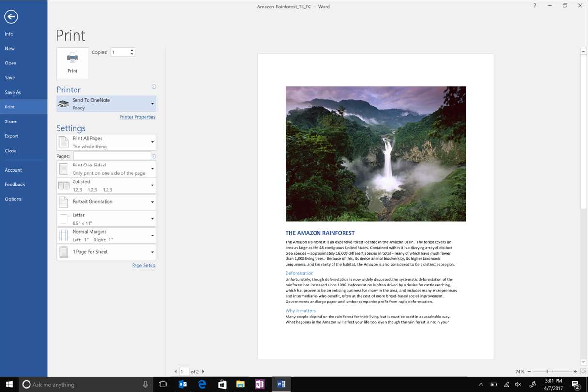Image resolution: width=588 pixels, height=392 pixels.
Task: Click inside the Pages input field
Action: pyautogui.click(x=112, y=156)
